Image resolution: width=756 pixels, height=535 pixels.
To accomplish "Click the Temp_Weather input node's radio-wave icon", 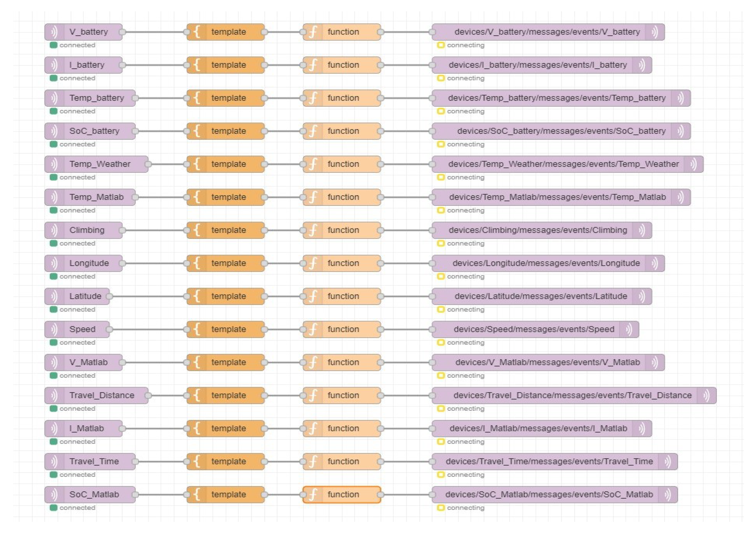I will coord(54,164).
